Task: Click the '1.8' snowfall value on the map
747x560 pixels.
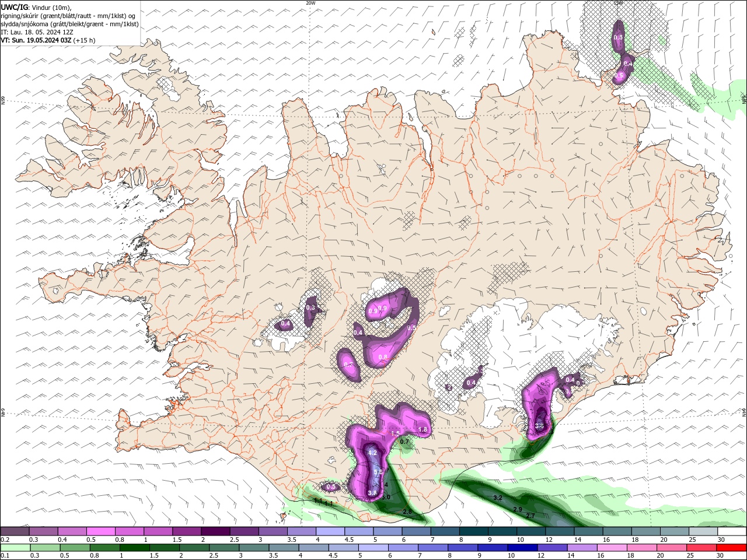Action: 423,430
